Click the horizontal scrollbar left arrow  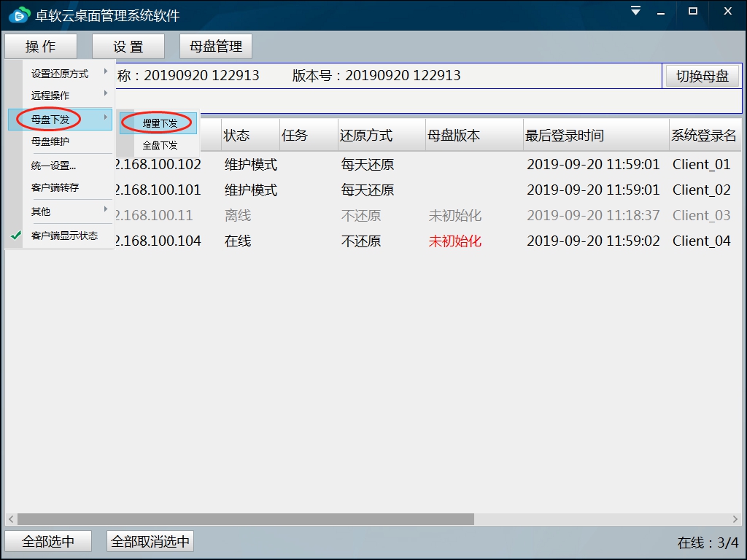tap(10, 519)
